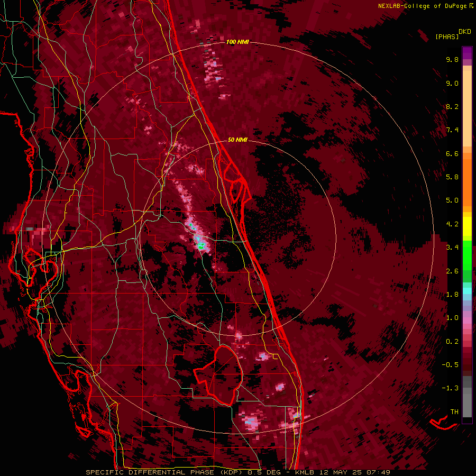Select the 1.8 scale value
476x476 pixels.
[452, 295]
